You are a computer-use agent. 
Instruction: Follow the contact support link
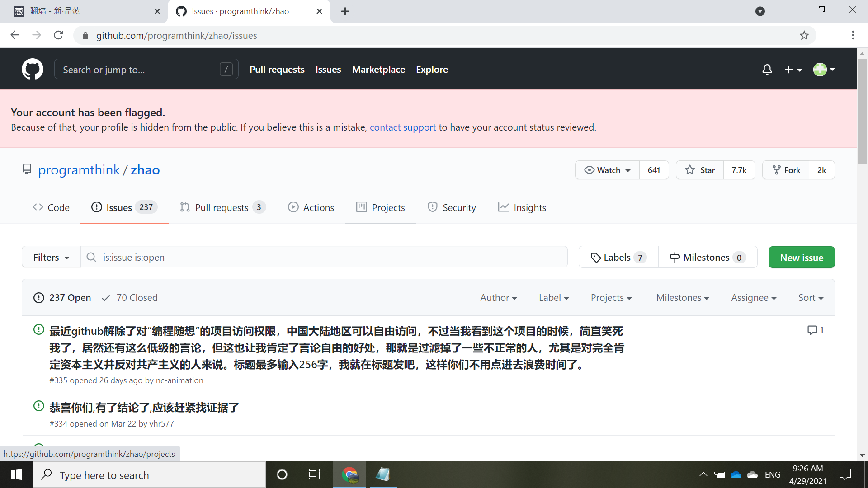[402, 127]
